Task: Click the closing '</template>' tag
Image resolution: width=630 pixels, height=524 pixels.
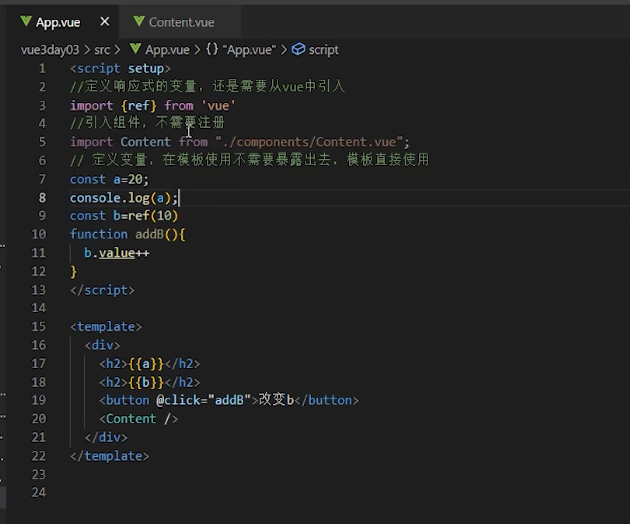Action: (x=110, y=456)
